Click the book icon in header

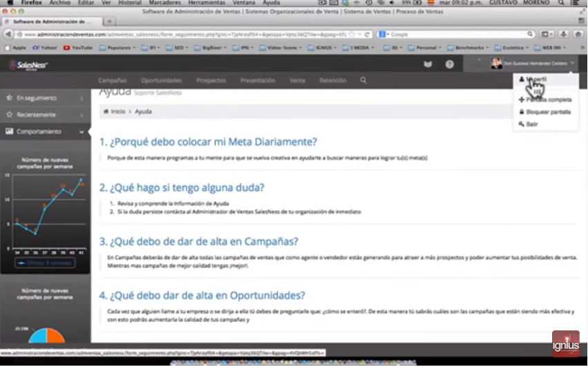click(x=428, y=64)
